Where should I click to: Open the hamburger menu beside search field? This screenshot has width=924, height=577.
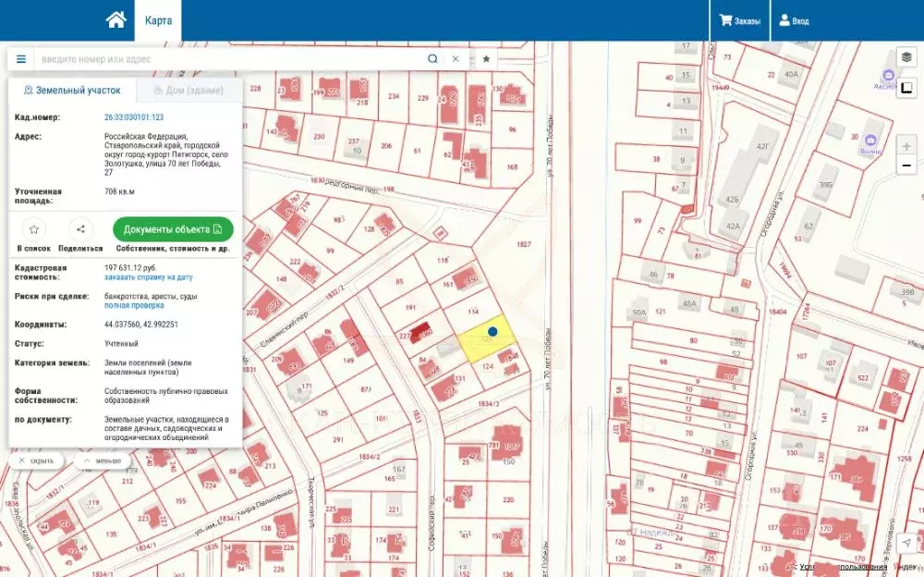coord(21,59)
